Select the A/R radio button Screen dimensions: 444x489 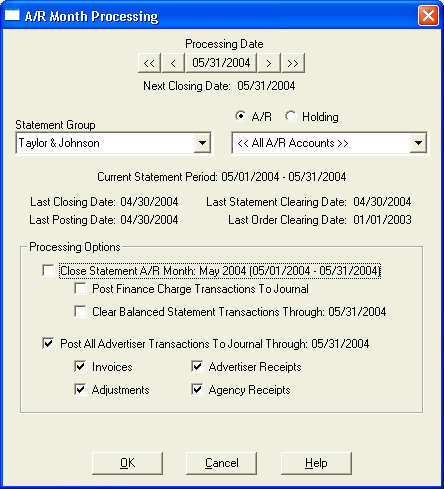(240, 116)
